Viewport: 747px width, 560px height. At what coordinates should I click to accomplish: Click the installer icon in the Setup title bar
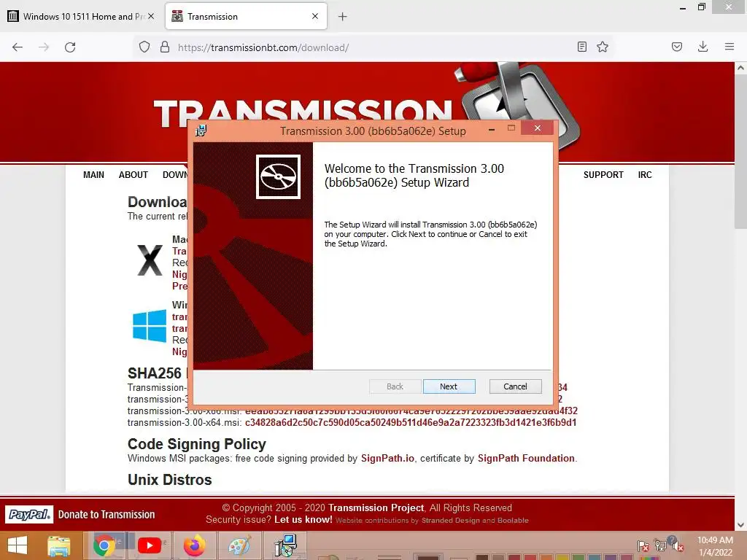coord(201,131)
